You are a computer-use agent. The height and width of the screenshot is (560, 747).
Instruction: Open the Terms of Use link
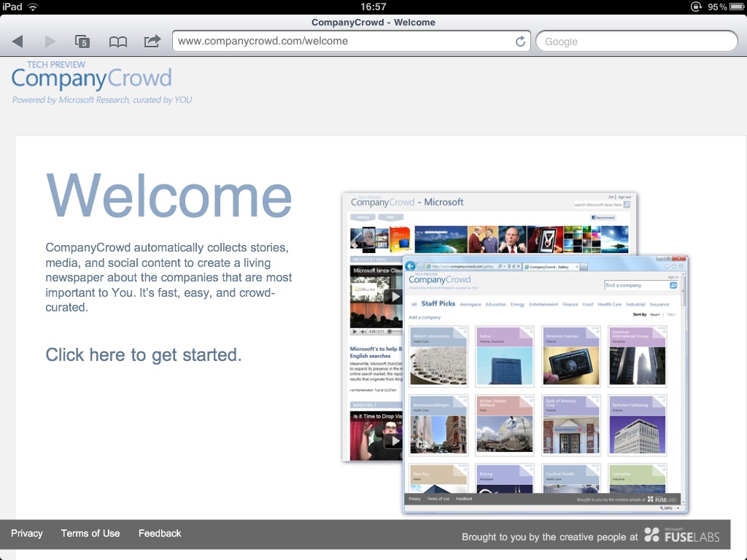pyautogui.click(x=90, y=534)
